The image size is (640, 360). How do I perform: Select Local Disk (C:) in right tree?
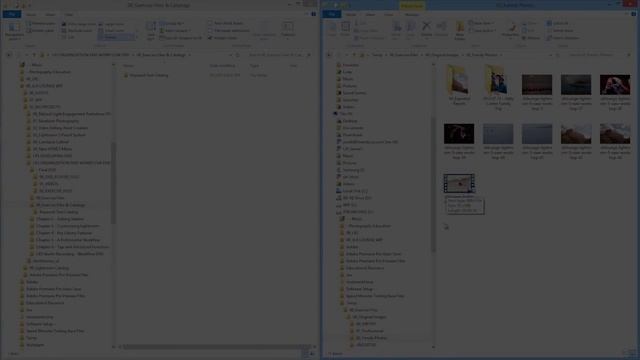pos(355,191)
